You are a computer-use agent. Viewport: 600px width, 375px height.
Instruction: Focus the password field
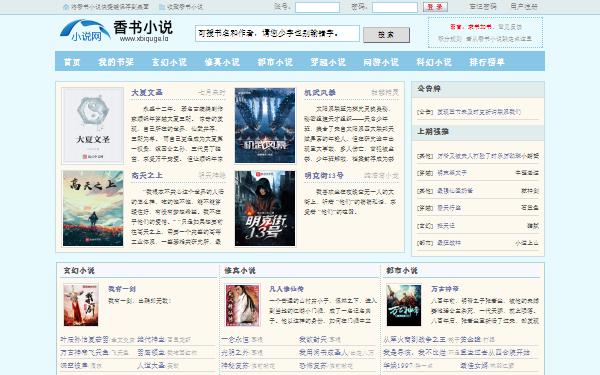coord(395,7)
